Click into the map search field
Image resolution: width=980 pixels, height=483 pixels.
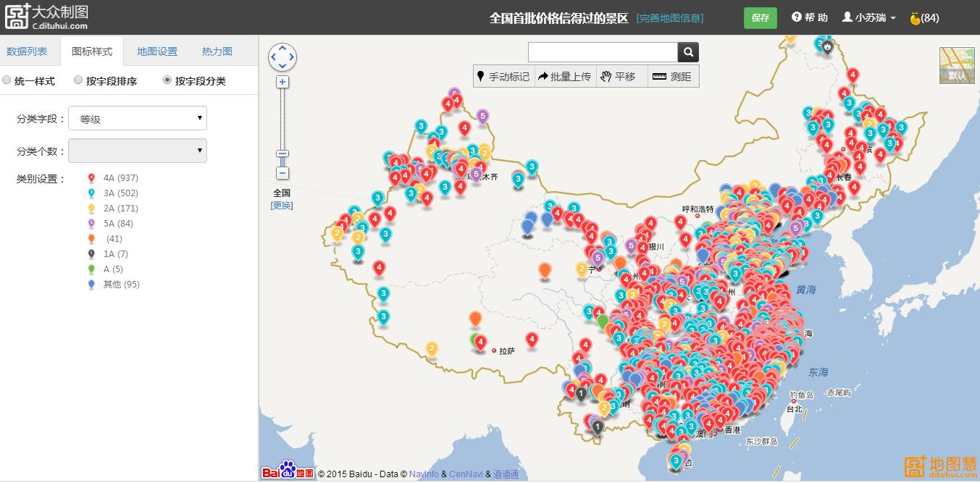point(603,52)
